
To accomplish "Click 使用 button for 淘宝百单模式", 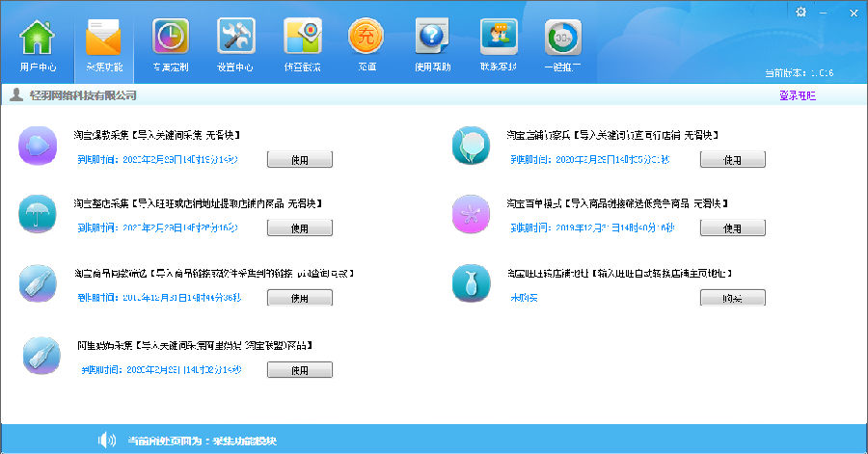I will point(732,227).
